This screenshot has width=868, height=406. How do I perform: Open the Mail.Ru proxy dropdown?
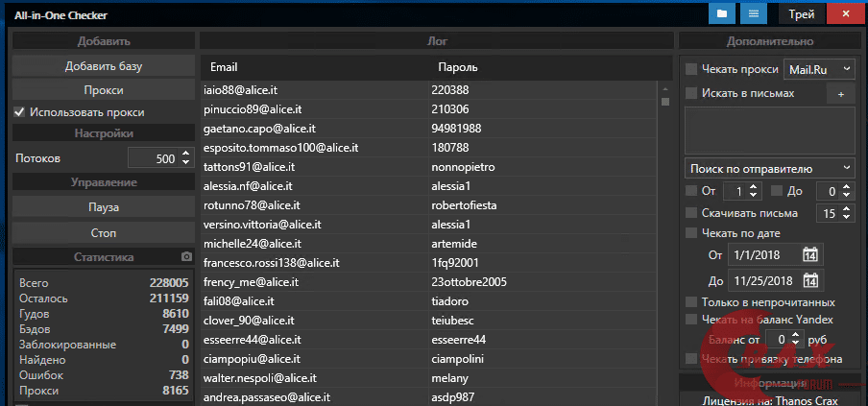point(819,70)
